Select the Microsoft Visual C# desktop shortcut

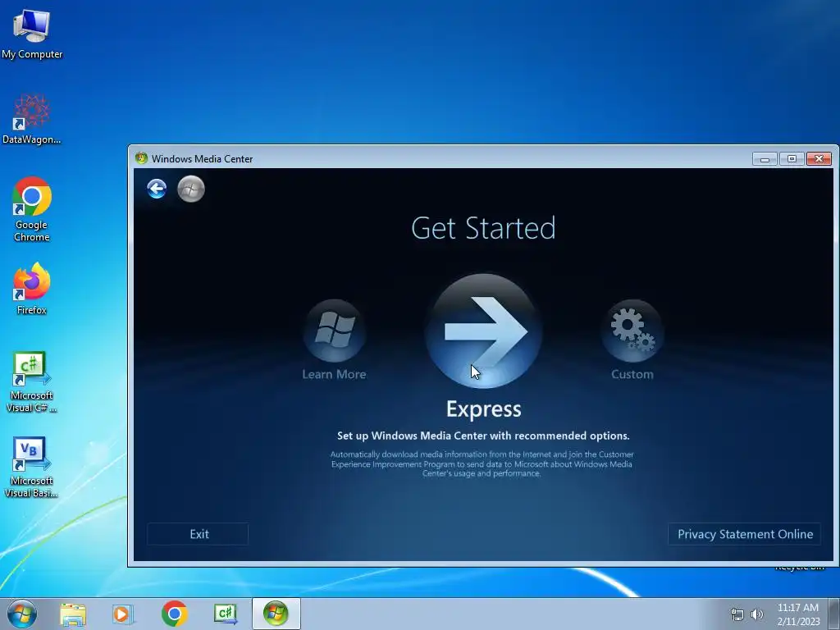[32, 381]
